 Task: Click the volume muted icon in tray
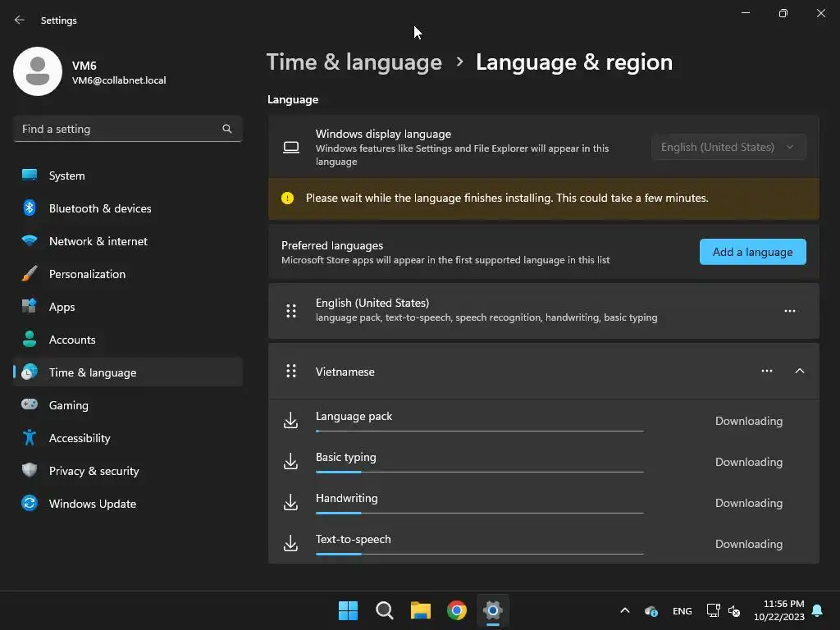(x=734, y=610)
